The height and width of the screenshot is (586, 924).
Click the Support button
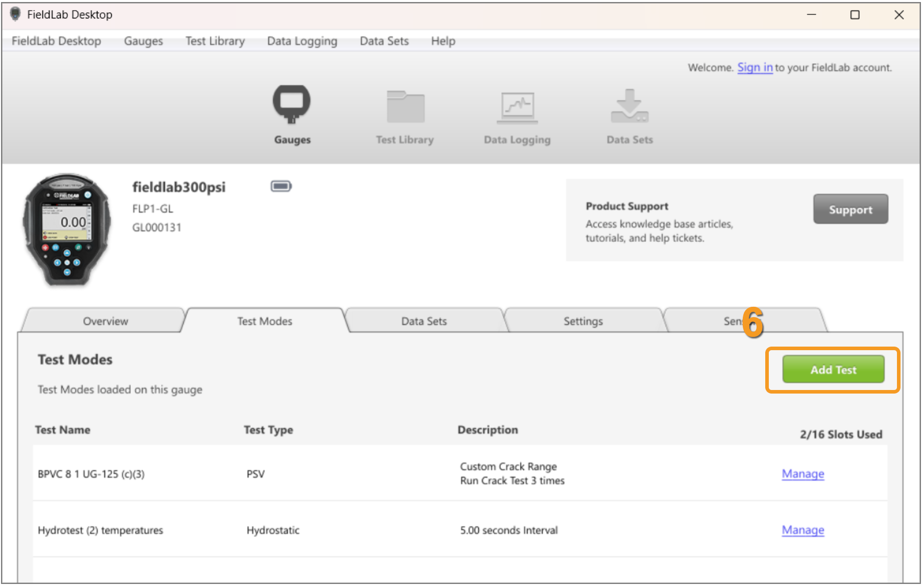850,209
